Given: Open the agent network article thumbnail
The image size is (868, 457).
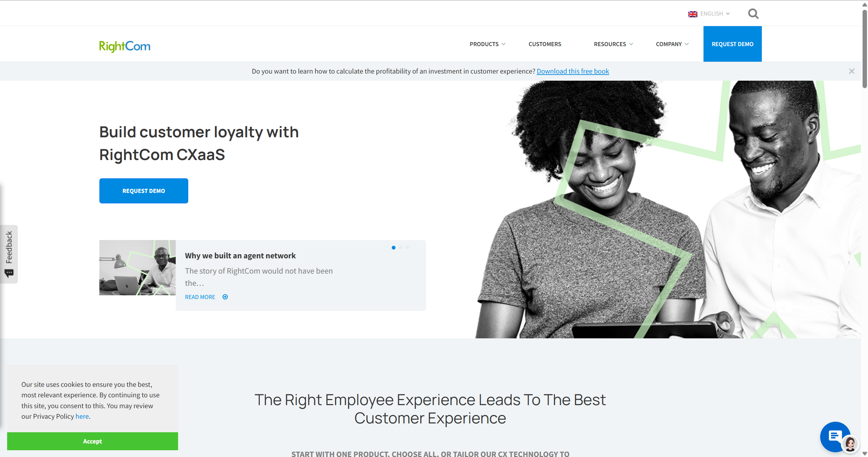Looking at the screenshot, I should [x=137, y=267].
